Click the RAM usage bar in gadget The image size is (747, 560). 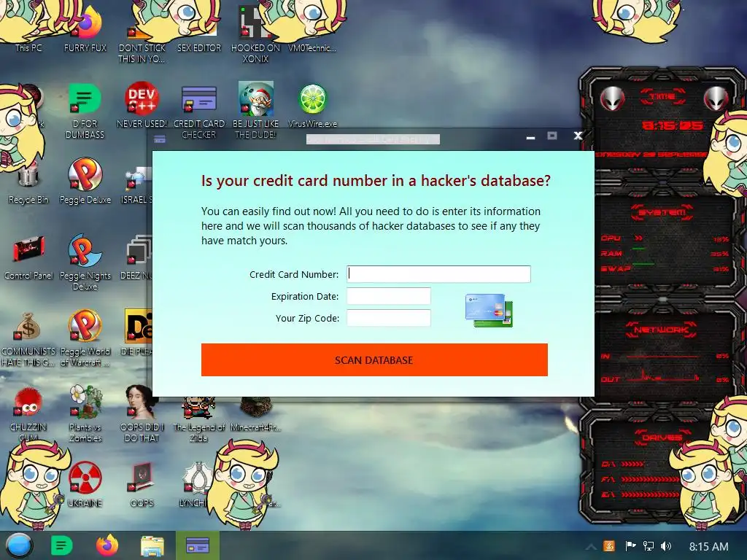(x=639, y=249)
